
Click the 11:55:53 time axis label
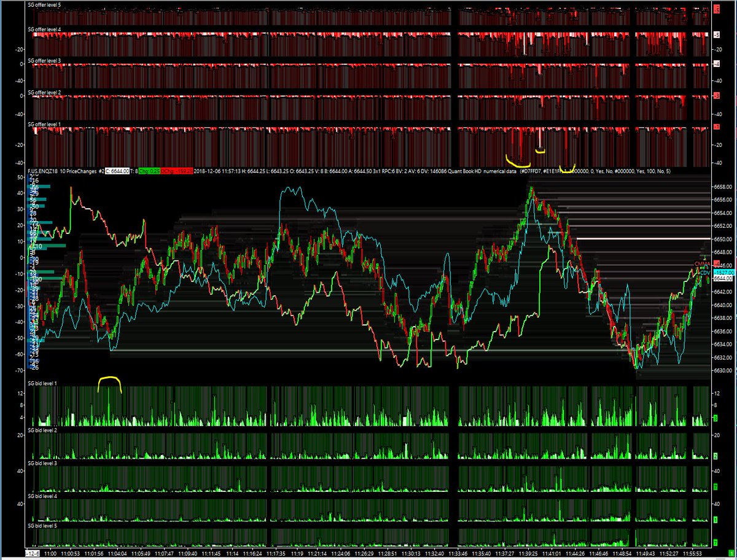click(x=692, y=553)
